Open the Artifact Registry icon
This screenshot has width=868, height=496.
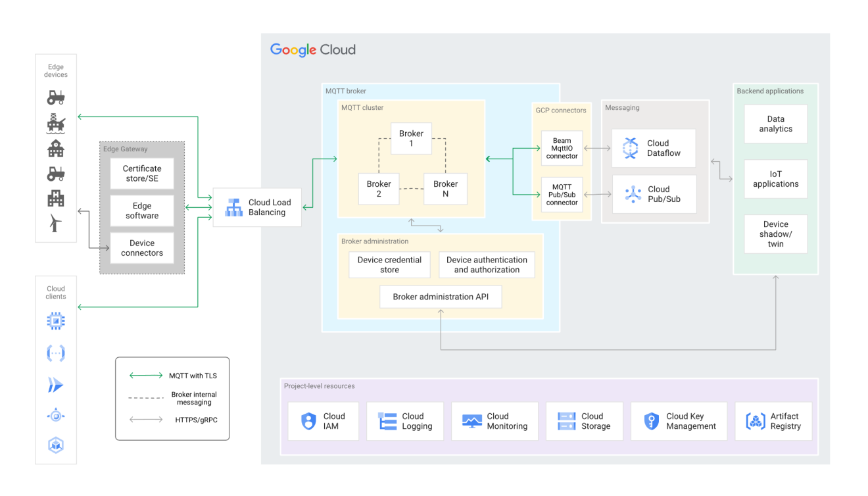[755, 421]
